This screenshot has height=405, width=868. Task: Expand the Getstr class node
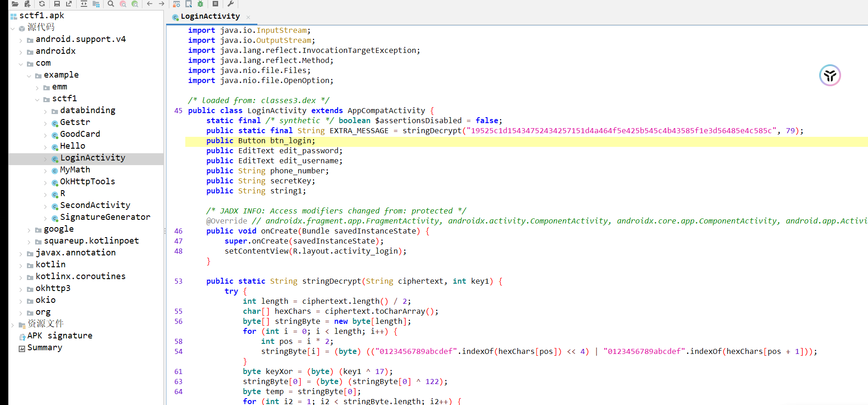(46, 123)
